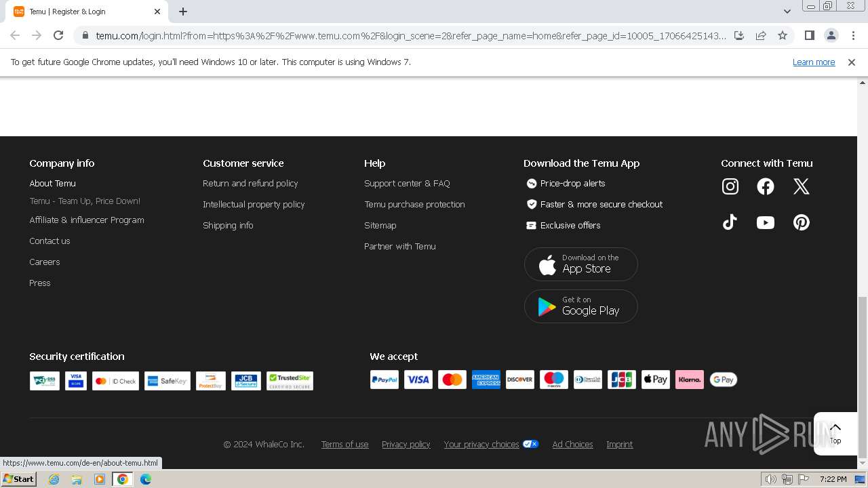Open the Shipping info link

228,226
